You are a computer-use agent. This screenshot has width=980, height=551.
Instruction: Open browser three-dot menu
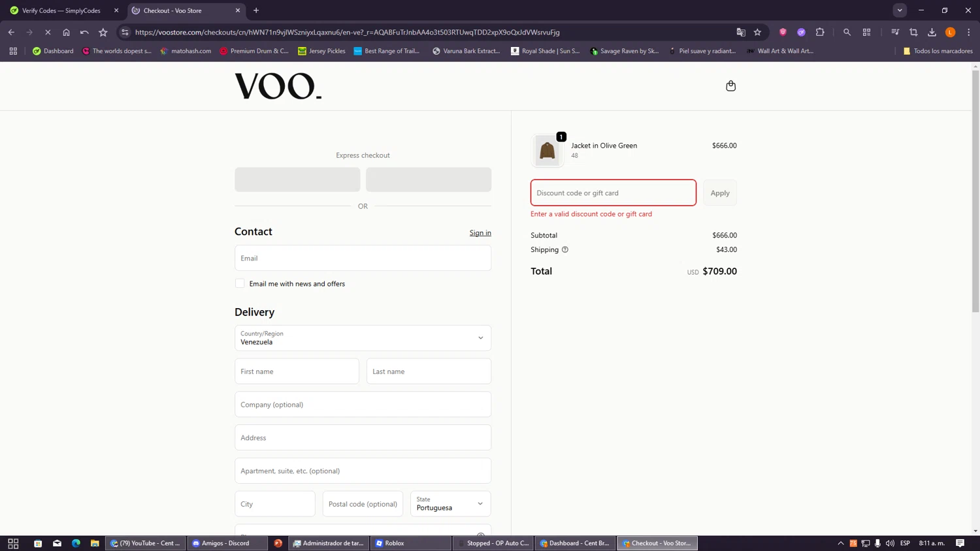coord(968,32)
